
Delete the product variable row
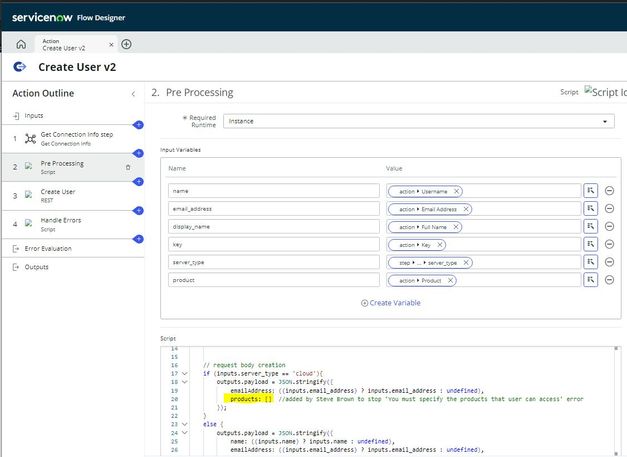tap(609, 279)
